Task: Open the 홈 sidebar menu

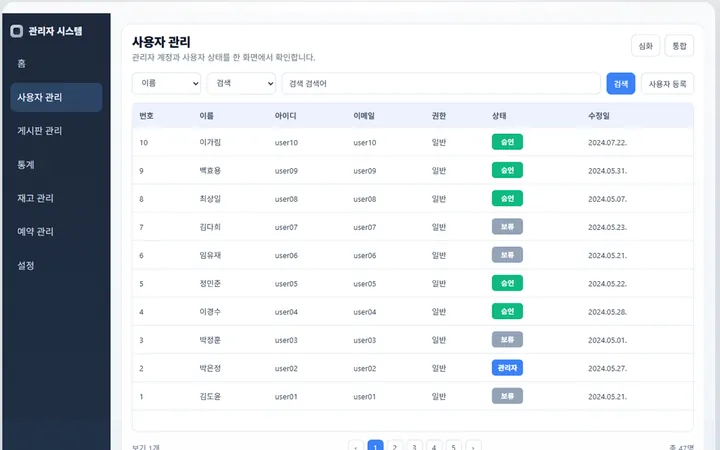Action: pos(22,64)
